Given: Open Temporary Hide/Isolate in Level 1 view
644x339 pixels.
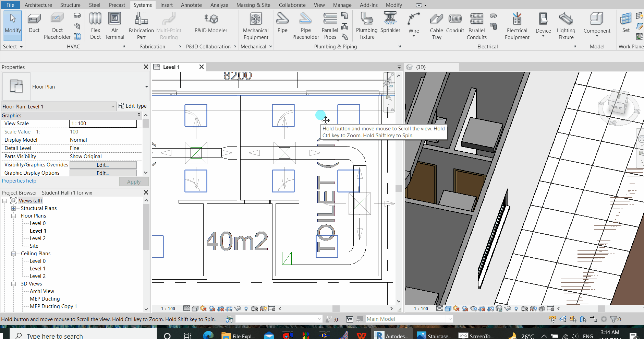Looking at the screenshot, I should click(238, 308).
